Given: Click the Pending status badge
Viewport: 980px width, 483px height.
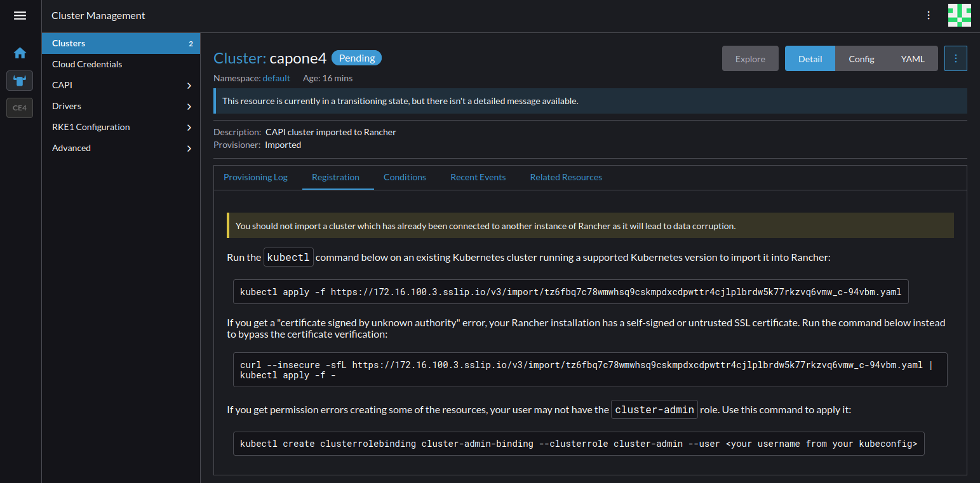Looking at the screenshot, I should 356,58.
